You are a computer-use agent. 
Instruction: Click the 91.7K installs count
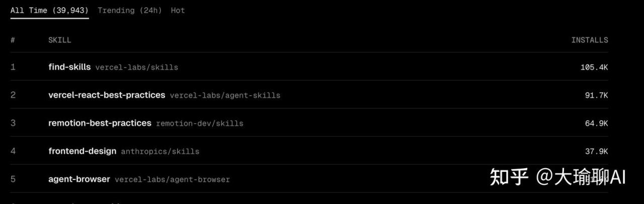pos(596,95)
